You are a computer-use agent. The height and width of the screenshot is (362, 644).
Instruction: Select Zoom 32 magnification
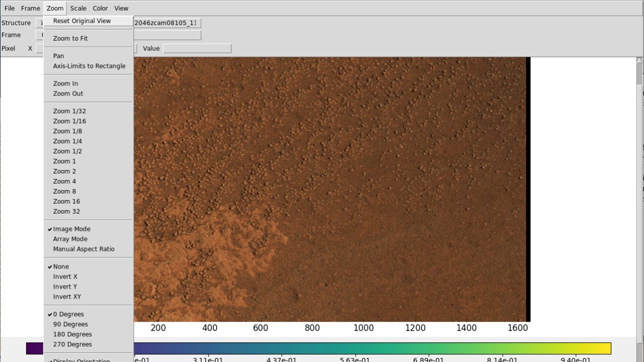[66, 211]
